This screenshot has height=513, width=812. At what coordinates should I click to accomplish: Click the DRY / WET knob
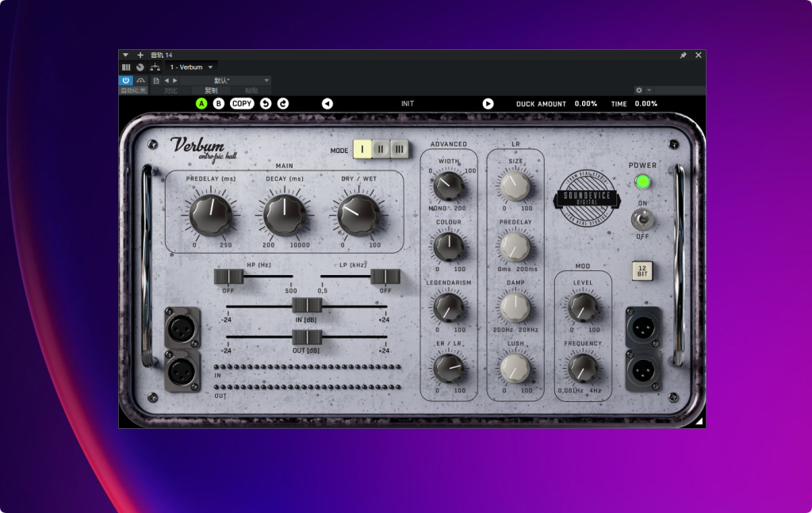[x=358, y=215]
